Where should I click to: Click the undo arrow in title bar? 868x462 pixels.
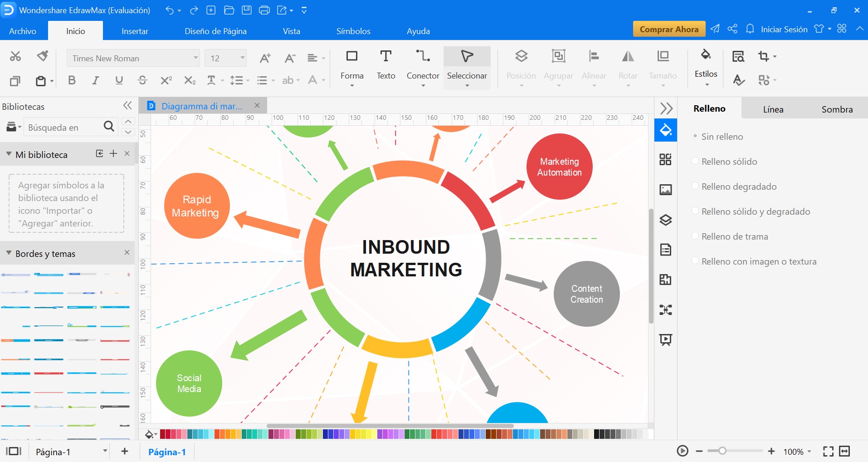click(x=169, y=10)
